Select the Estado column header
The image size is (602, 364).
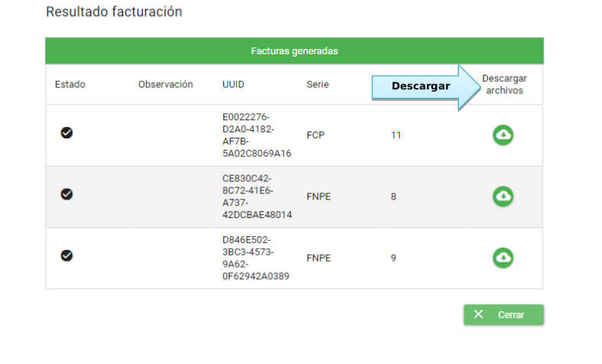coord(70,84)
